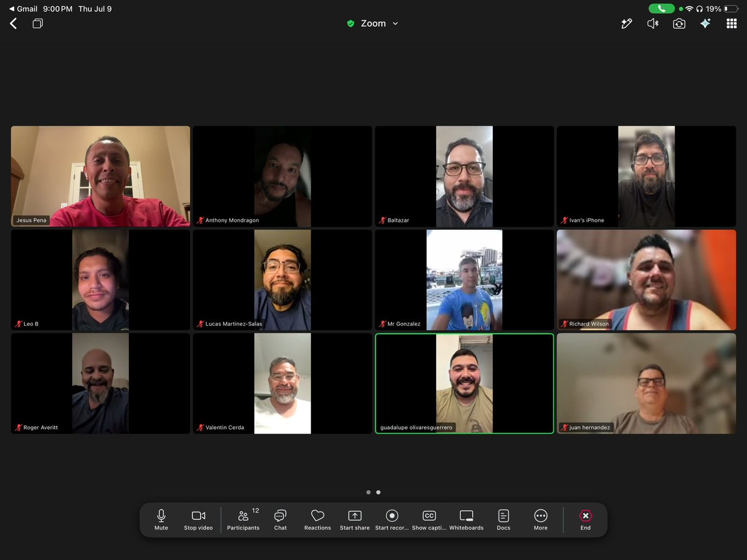Click the green security shield icon
747x560 pixels.
[x=351, y=23]
